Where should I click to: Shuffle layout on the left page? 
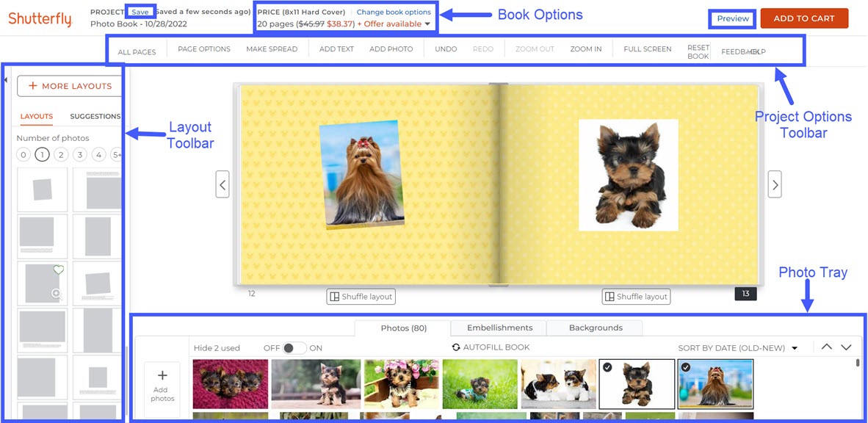(x=361, y=296)
